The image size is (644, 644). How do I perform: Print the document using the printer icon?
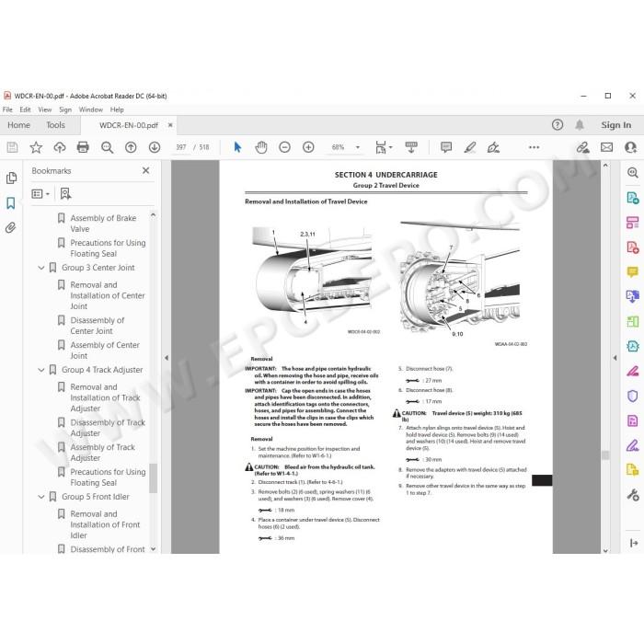[83, 147]
